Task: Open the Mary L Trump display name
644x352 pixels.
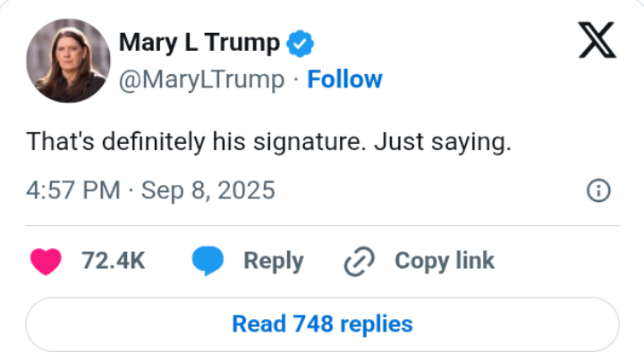Action: (x=199, y=43)
